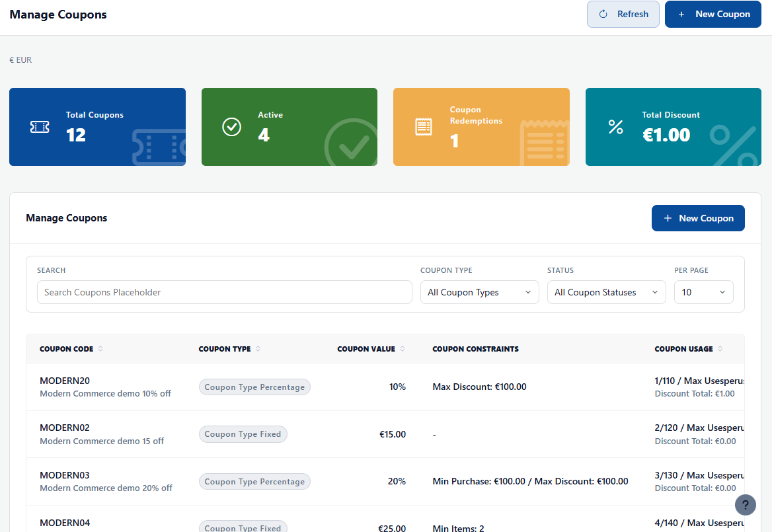Viewport: 772px width, 532px height.
Task: Expand the All Coupon Statuses dropdown
Action: click(x=607, y=292)
